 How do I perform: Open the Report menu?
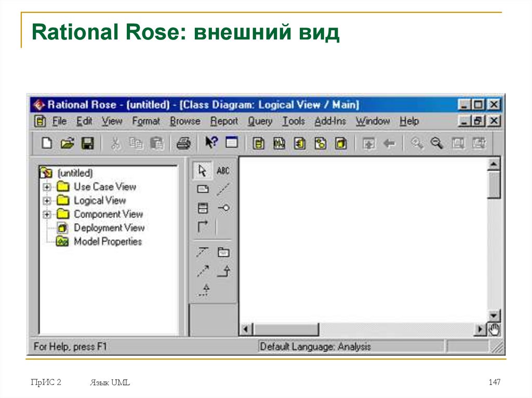click(x=224, y=121)
